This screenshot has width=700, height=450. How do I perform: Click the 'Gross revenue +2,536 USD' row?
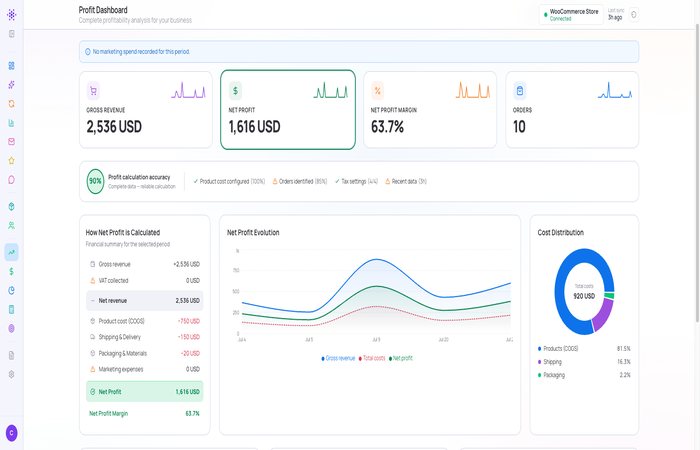point(145,264)
